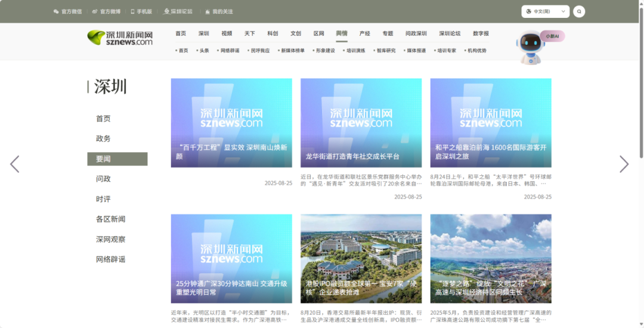Open the 港股IPO融资额 article thumbnail
The image size is (644, 328).
(361, 258)
